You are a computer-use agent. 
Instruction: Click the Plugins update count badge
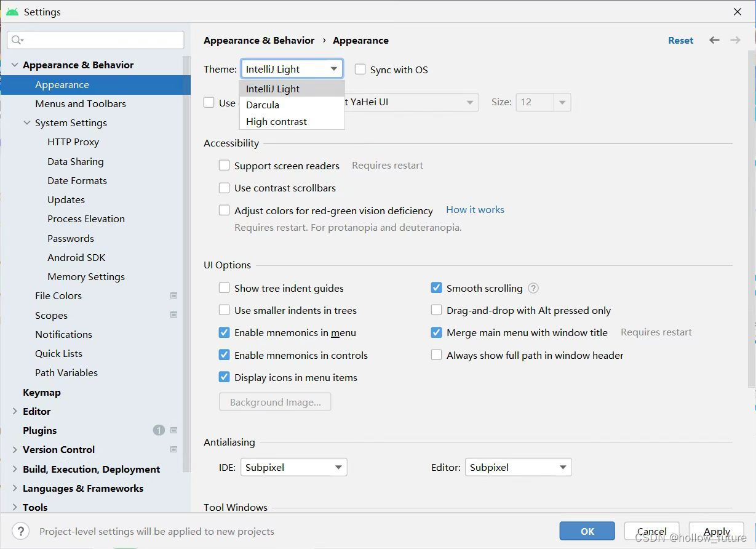[159, 430]
